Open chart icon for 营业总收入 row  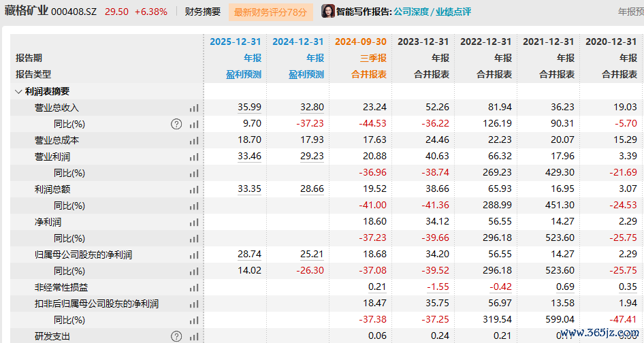194,108
